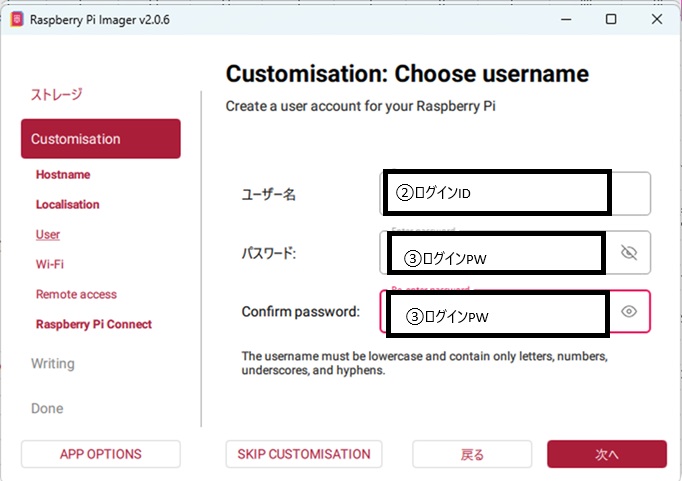This screenshot has width=682, height=481.
Task: Open the ストレージ step in sidebar
Action: click(x=57, y=94)
